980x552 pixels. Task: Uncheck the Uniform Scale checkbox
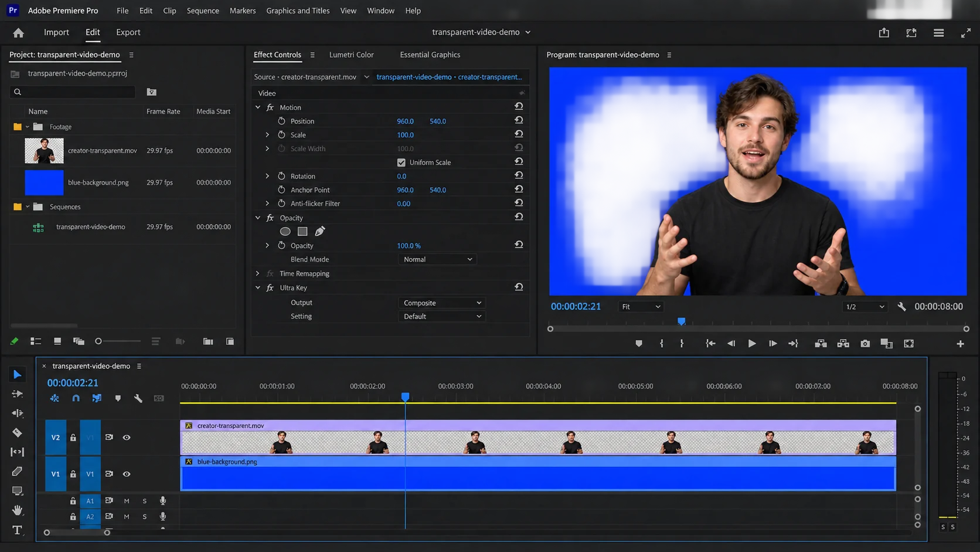click(401, 162)
